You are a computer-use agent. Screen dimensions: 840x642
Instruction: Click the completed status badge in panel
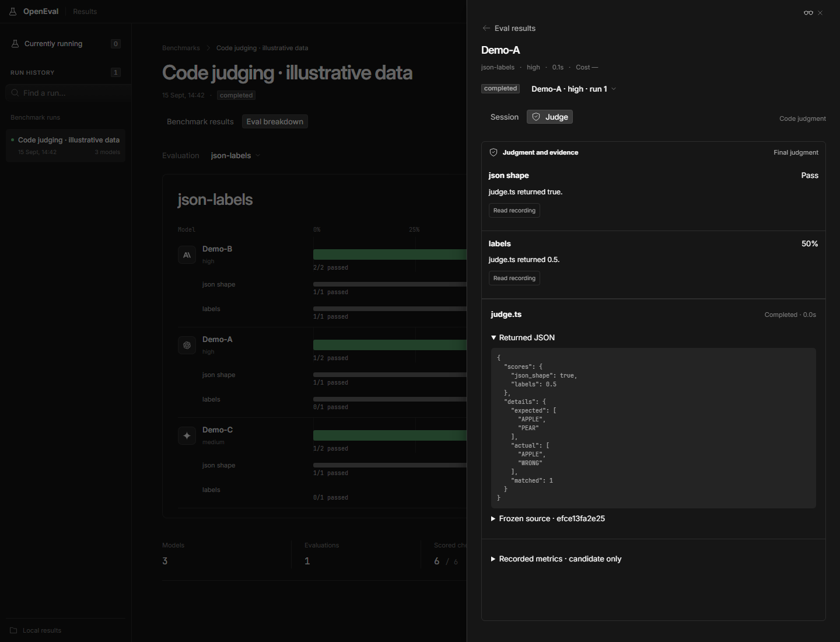501,89
